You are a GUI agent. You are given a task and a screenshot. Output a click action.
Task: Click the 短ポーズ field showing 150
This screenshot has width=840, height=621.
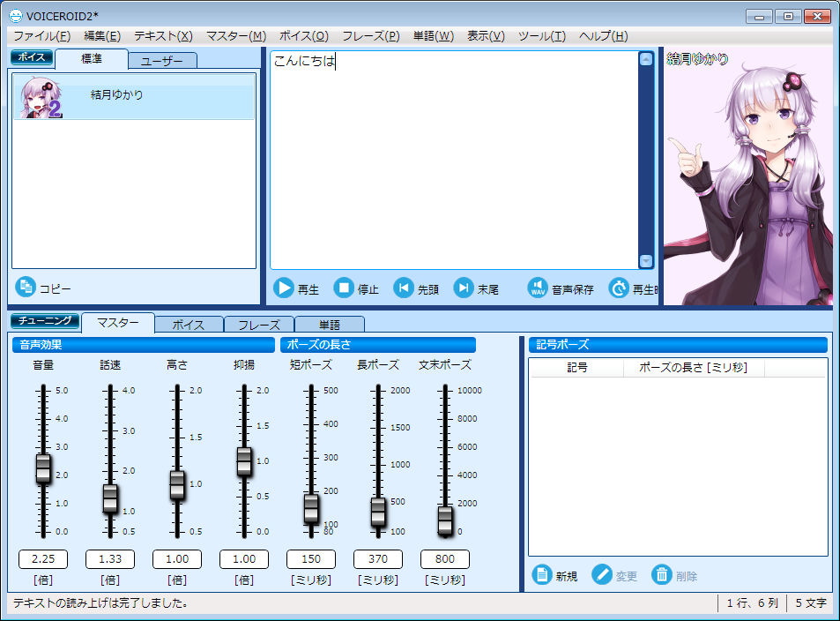click(x=311, y=558)
